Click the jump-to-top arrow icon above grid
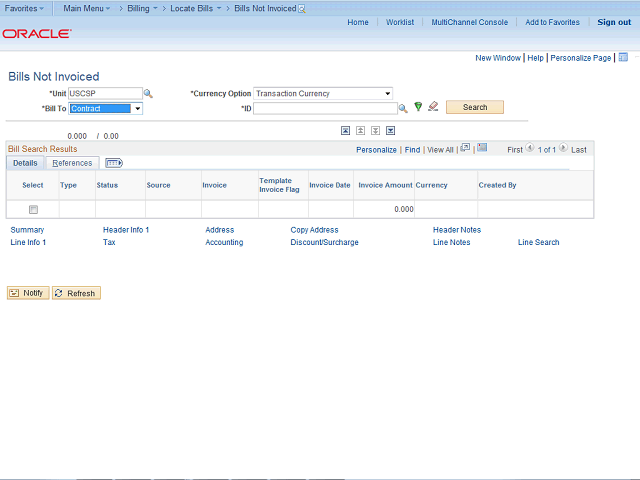The image size is (640, 480). pos(346,130)
